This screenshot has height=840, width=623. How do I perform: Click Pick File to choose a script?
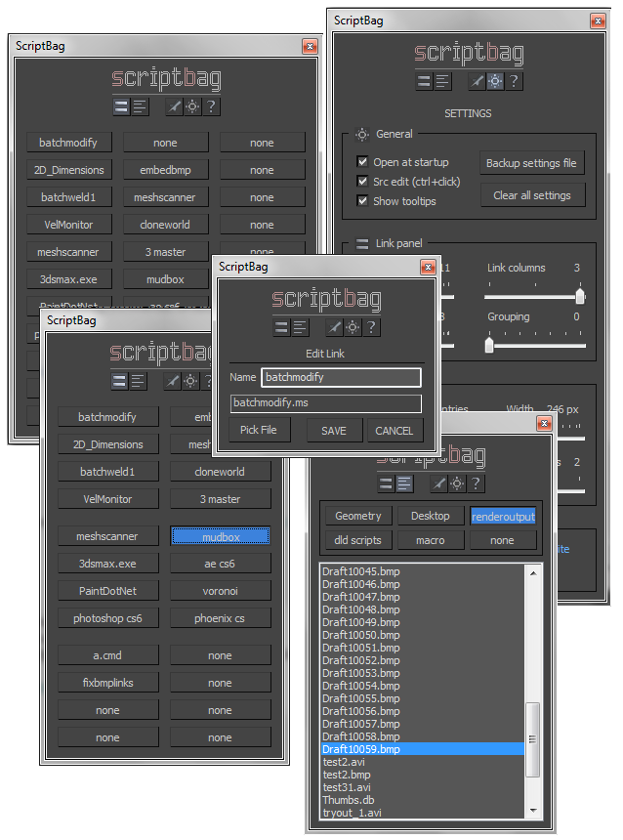click(x=259, y=430)
